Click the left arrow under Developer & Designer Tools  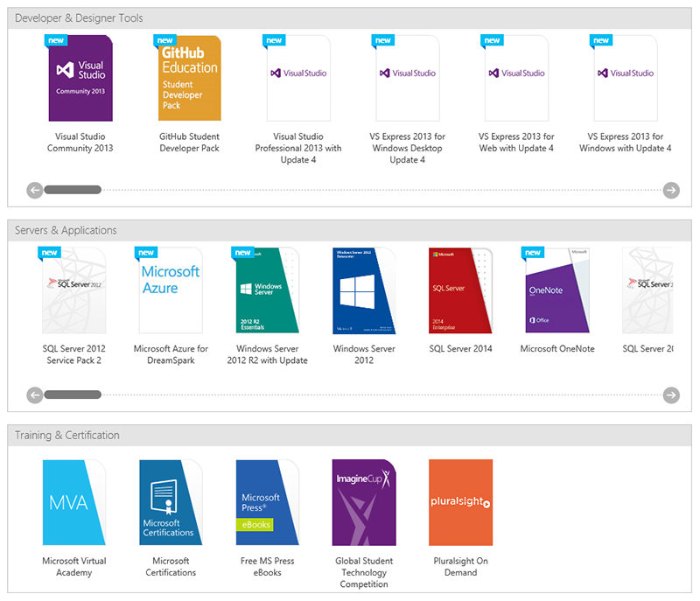tap(35, 190)
